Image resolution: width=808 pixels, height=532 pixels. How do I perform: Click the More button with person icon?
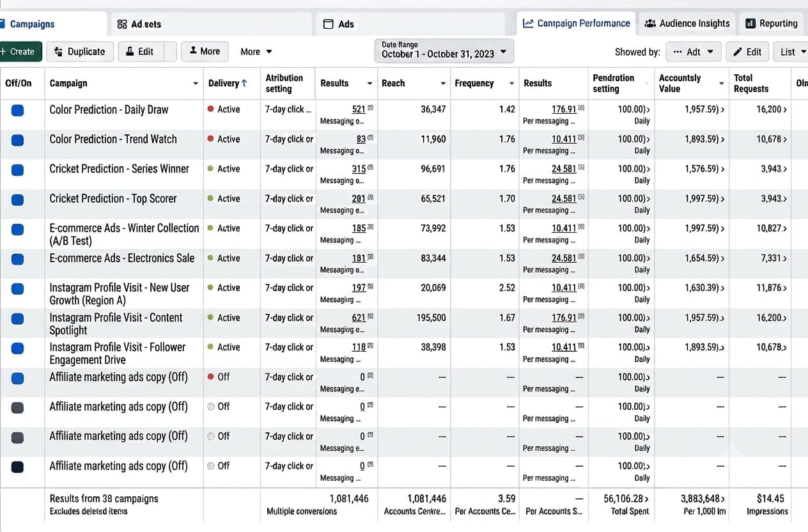tap(205, 52)
